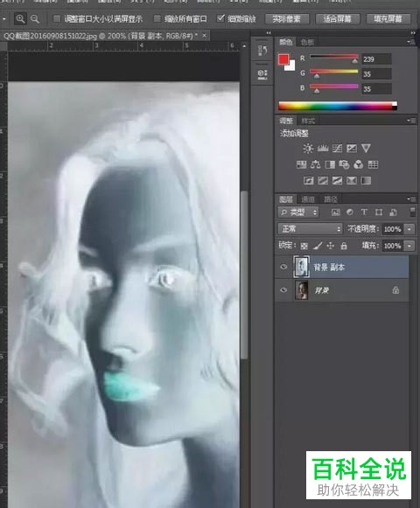The height and width of the screenshot is (508, 420).
Task: Open the Layers panel flyout menu
Action: pos(411,199)
